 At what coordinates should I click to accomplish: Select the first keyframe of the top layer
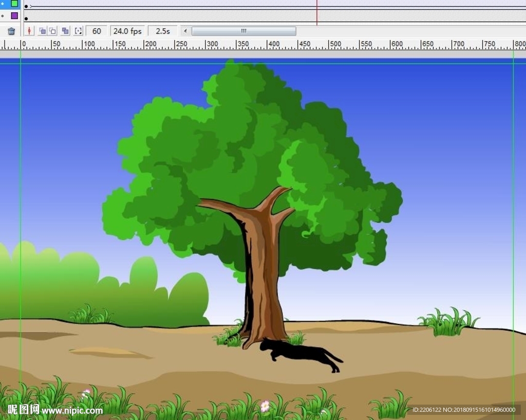[26, 6]
